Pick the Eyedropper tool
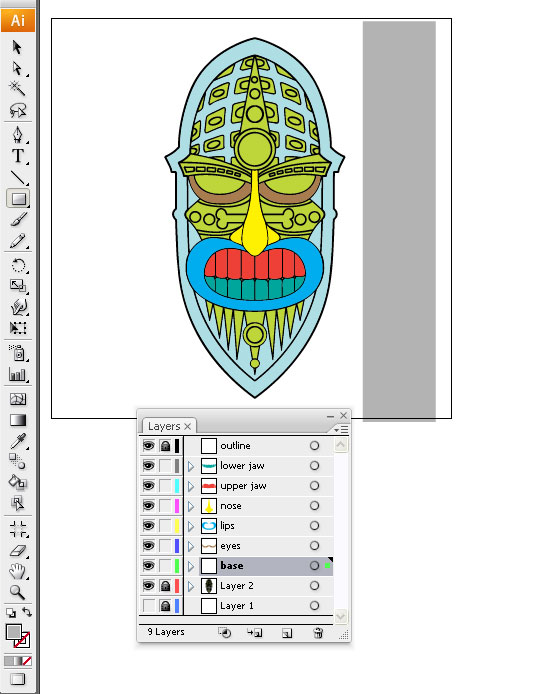Viewport: 550px width, 694px height. coord(18,441)
